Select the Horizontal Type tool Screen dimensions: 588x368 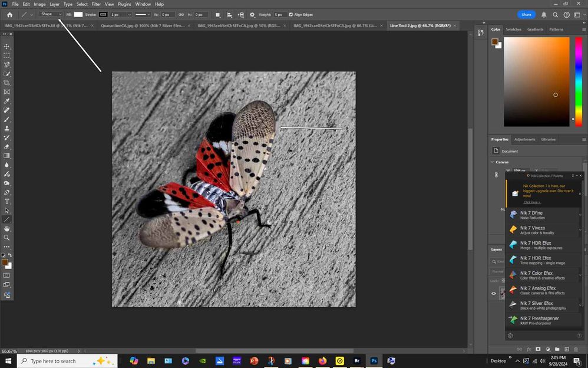7,201
